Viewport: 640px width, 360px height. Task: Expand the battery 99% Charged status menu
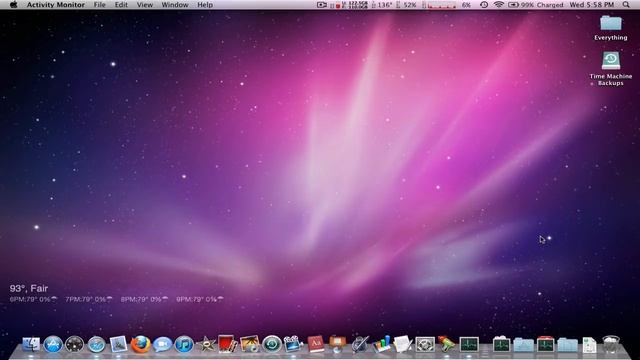(535, 5)
